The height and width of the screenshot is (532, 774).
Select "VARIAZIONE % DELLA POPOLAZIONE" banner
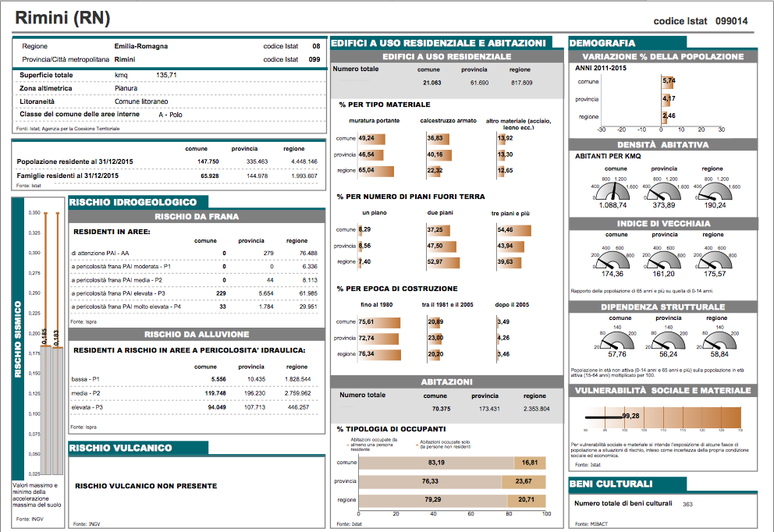pyautogui.click(x=663, y=57)
